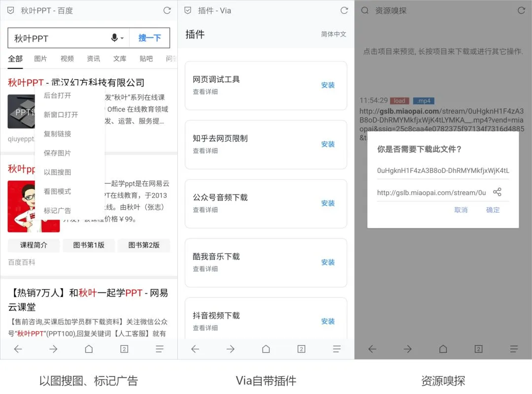This screenshot has height=394, width=532.
Task: Open the gslb.miaopai.com stream URL entry
Action: tap(442, 120)
